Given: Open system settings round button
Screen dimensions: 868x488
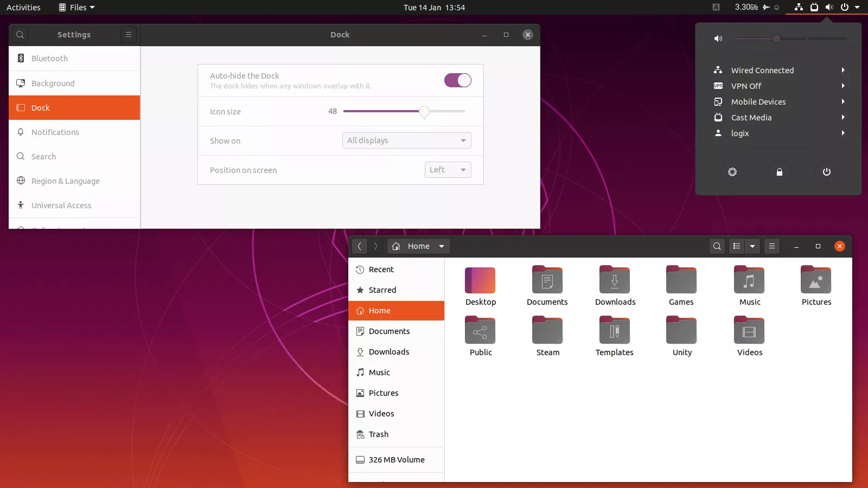Looking at the screenshot, I should (732, 172).
